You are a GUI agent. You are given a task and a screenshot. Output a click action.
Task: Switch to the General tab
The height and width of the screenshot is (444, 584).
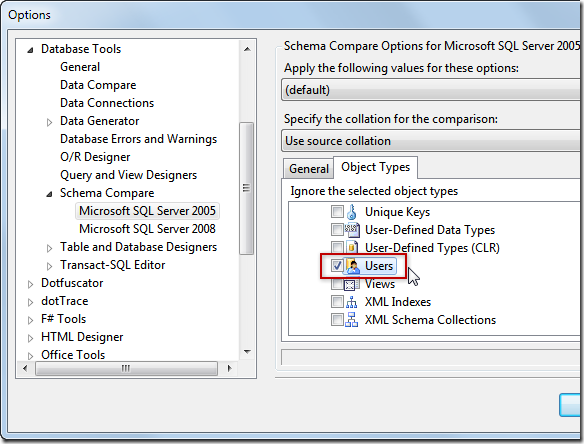tap(308, 169)
